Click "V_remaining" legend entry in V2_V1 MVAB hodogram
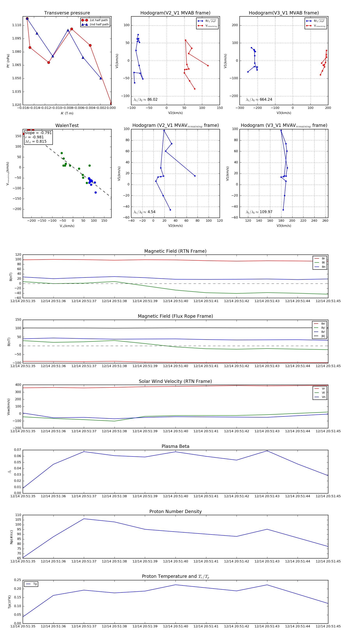Image resolution: width=351 pixels, height=644 pixels. click(207, 26)
